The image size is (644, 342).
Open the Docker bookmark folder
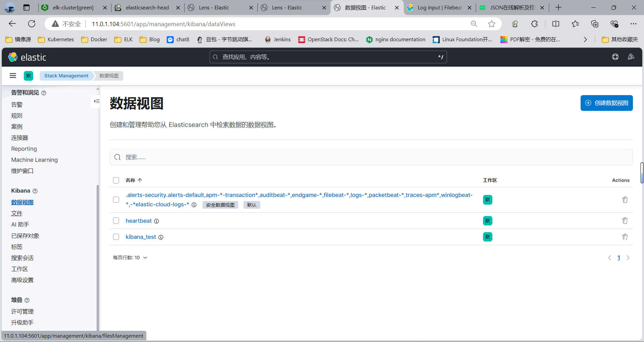pyautogui.click(x=94, y=40)
